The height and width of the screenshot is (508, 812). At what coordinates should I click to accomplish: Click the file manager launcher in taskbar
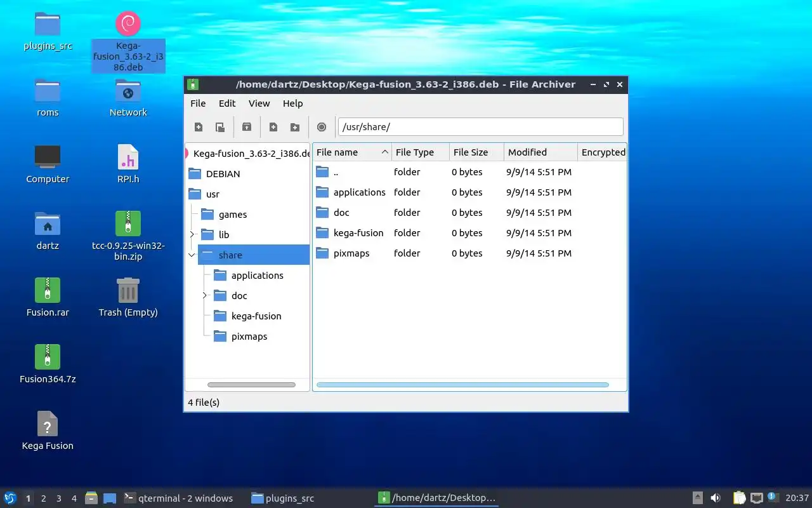click(91, 498)
